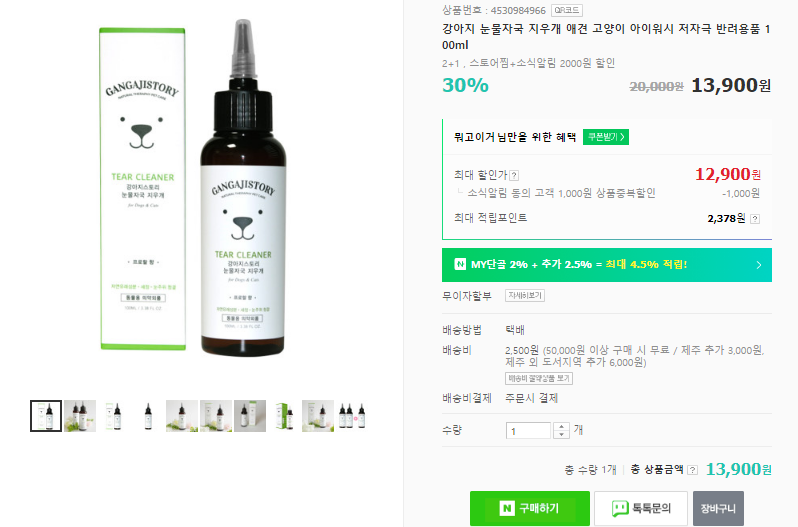Click the 톡톡문의 chat inquiry button

pos(641,508)
